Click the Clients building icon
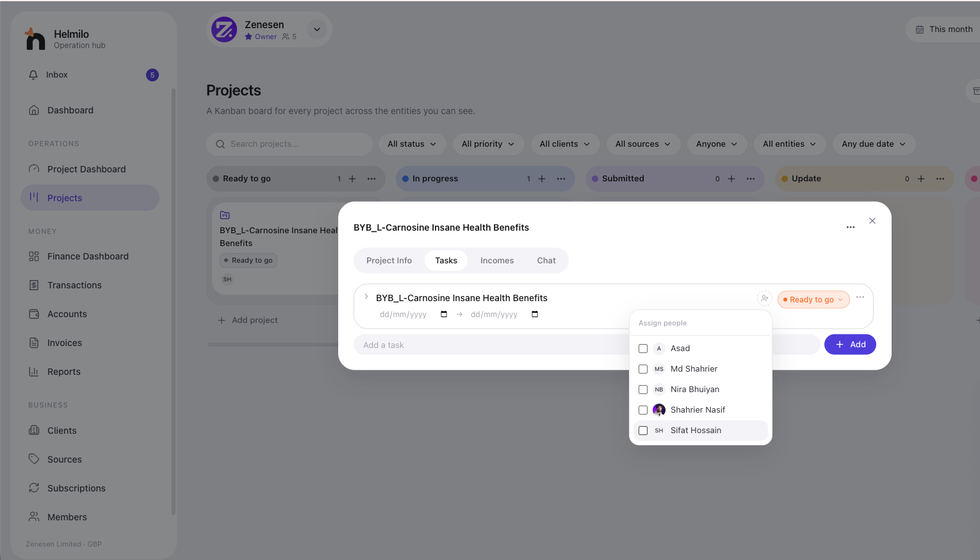Viewport: 980px width, 560px height. click(34, 431)
